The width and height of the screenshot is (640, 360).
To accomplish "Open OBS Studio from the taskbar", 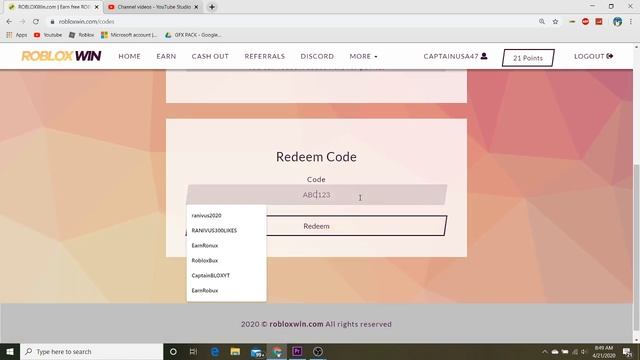I will pyautogui.click(x=318, y=351).
